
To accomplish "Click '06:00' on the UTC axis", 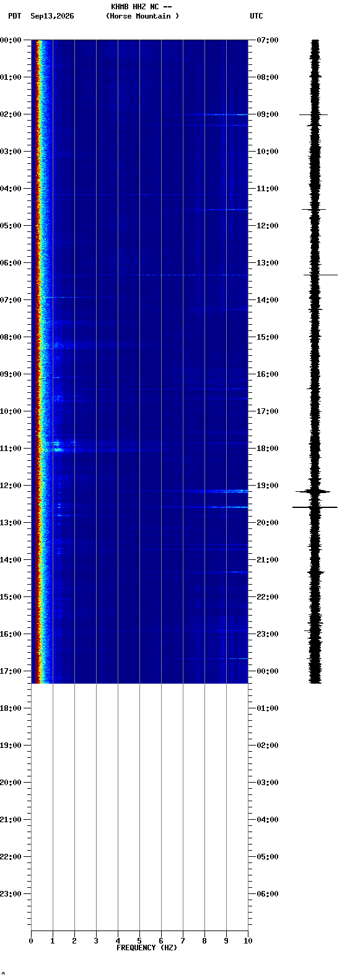I will click(268, 894).
